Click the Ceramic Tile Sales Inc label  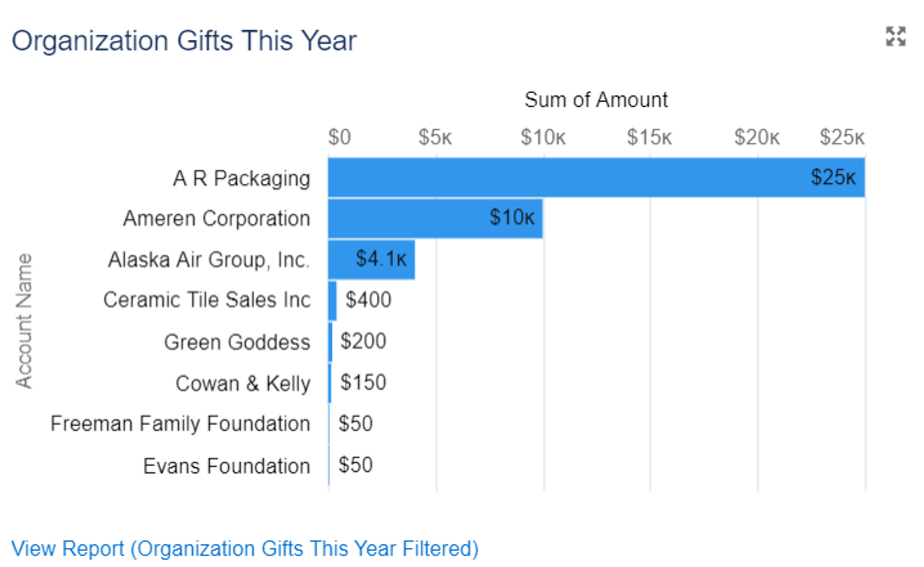tap(207, 300)
